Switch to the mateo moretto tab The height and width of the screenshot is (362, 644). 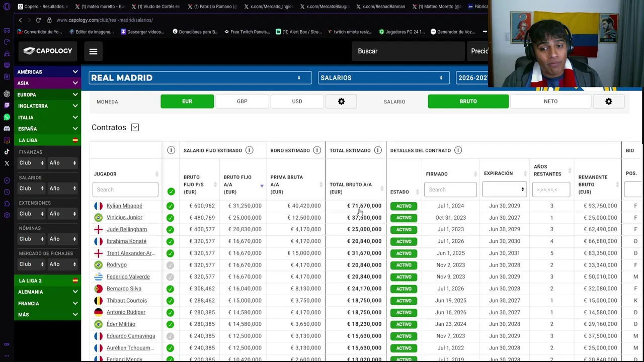[x=99, y=7]
